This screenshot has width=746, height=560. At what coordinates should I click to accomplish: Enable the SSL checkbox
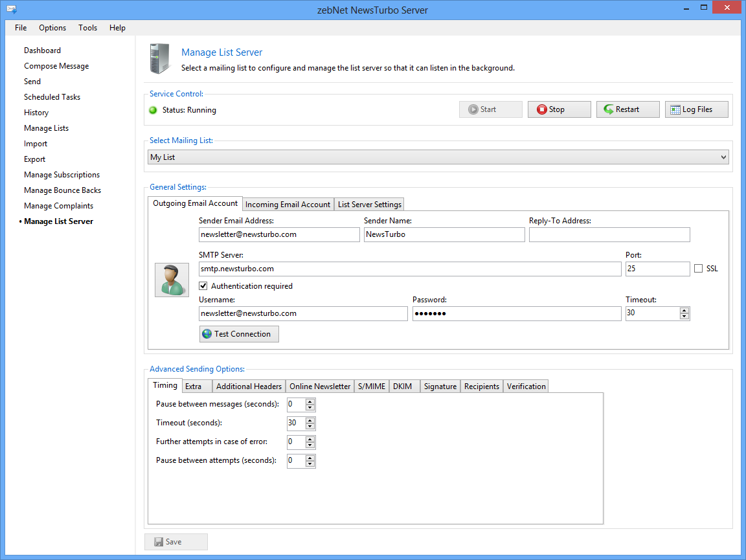click(698, 269)
